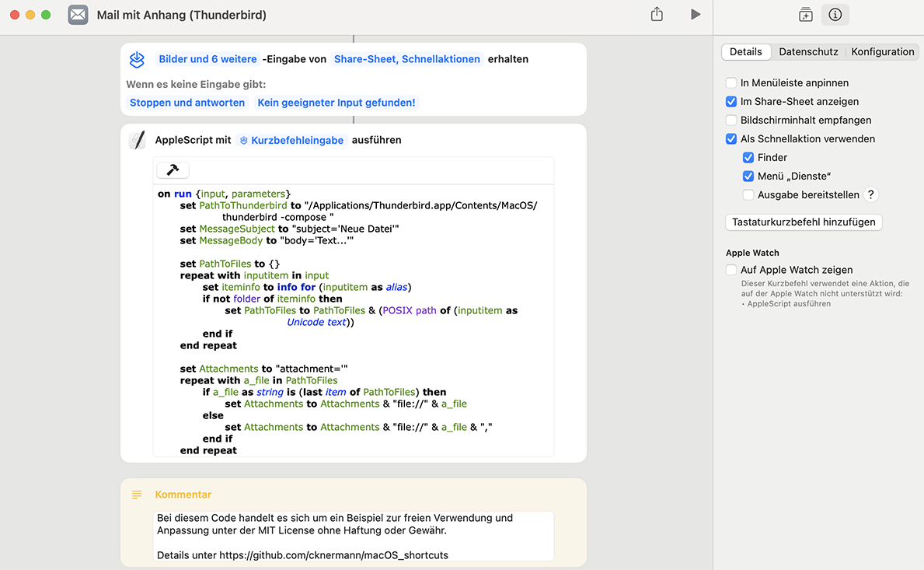Click the Apple Watch section heading

[x=752, y=253]
